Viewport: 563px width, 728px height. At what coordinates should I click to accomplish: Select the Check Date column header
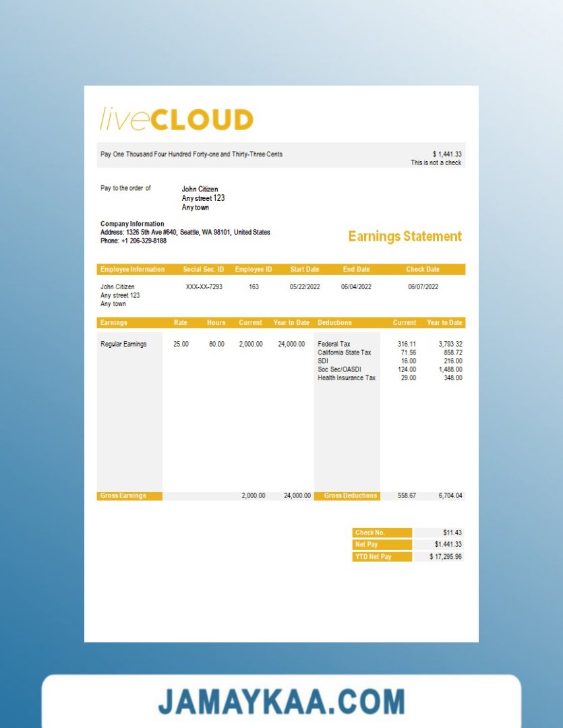click(x=423, y=270)
